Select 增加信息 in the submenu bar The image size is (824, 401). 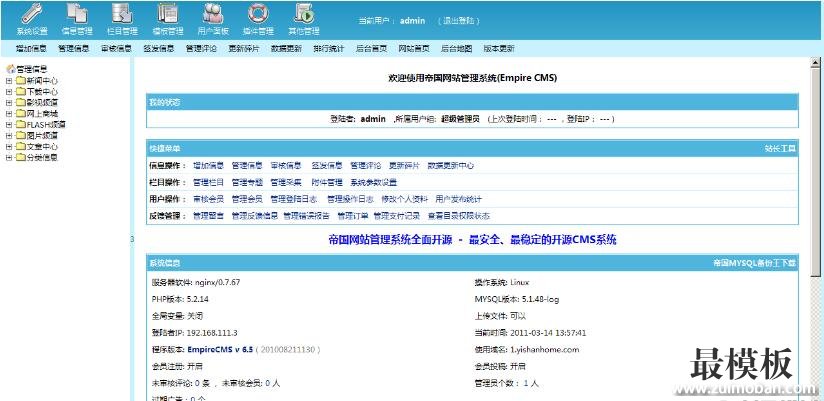tap(31, 48)
